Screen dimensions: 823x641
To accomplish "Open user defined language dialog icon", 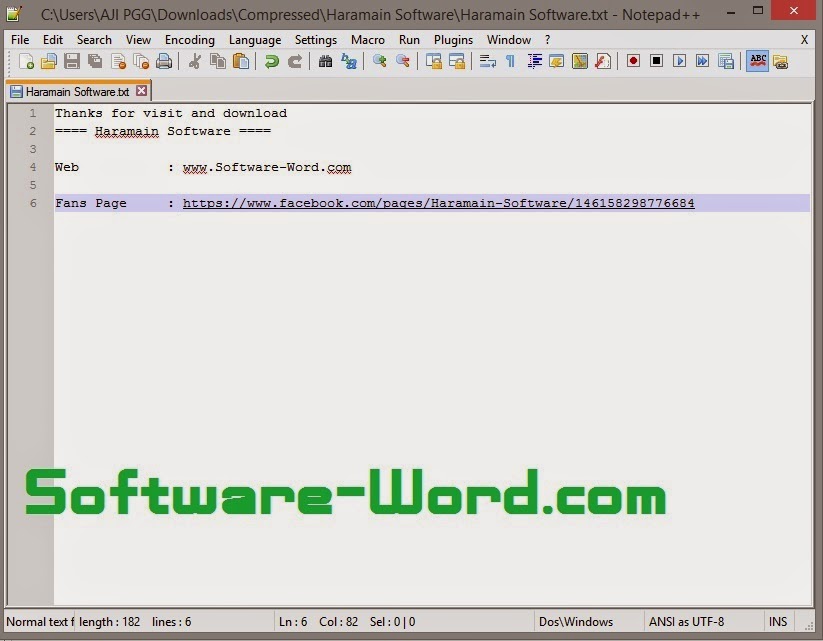I will [x=556, y=61].
